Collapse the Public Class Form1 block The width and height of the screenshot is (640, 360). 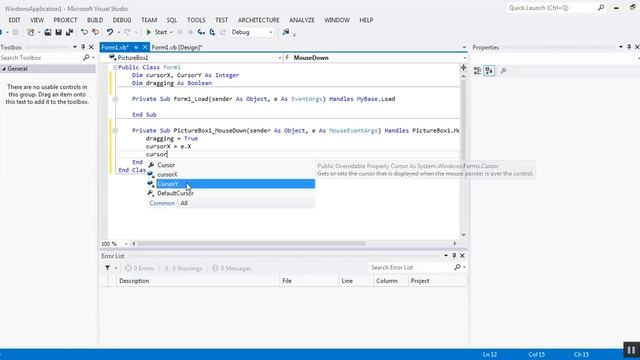[115, 67]
